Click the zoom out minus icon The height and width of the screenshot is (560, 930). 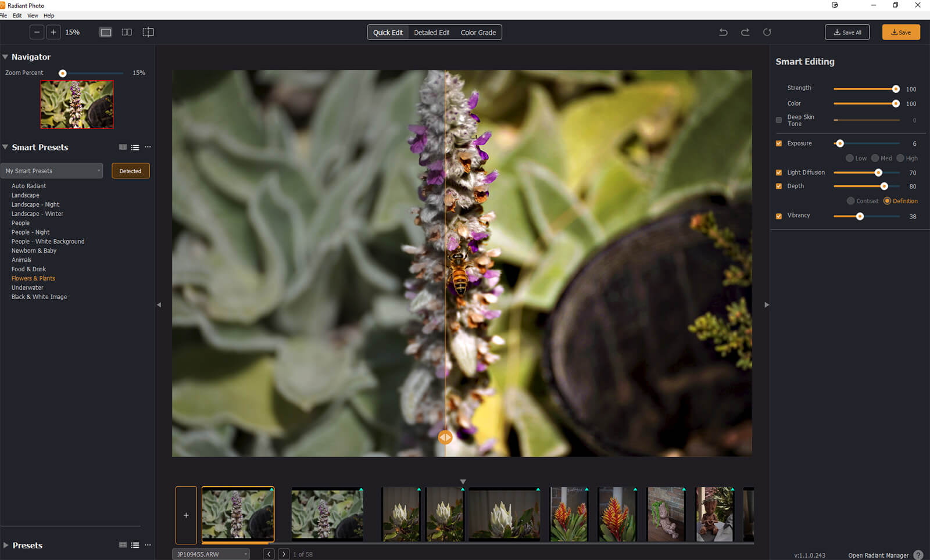[37, 33]
